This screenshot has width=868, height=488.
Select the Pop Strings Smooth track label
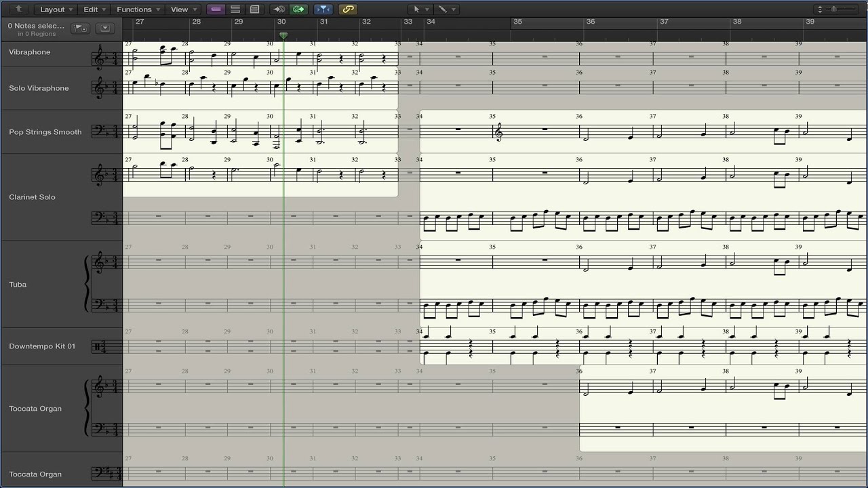tap(45, 132)
